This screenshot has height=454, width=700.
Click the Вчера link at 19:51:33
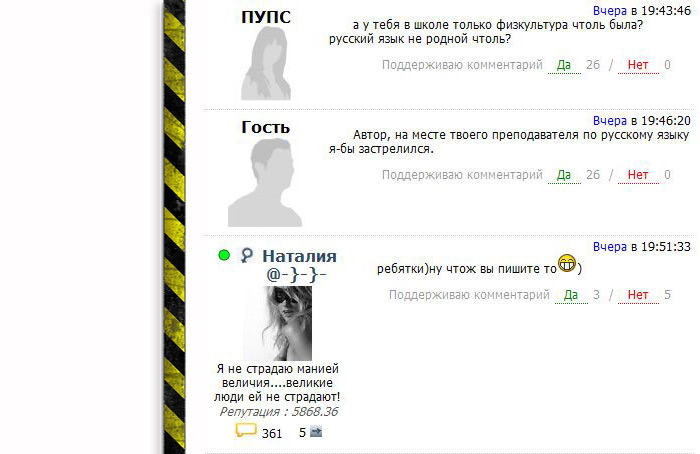point(610,246)
